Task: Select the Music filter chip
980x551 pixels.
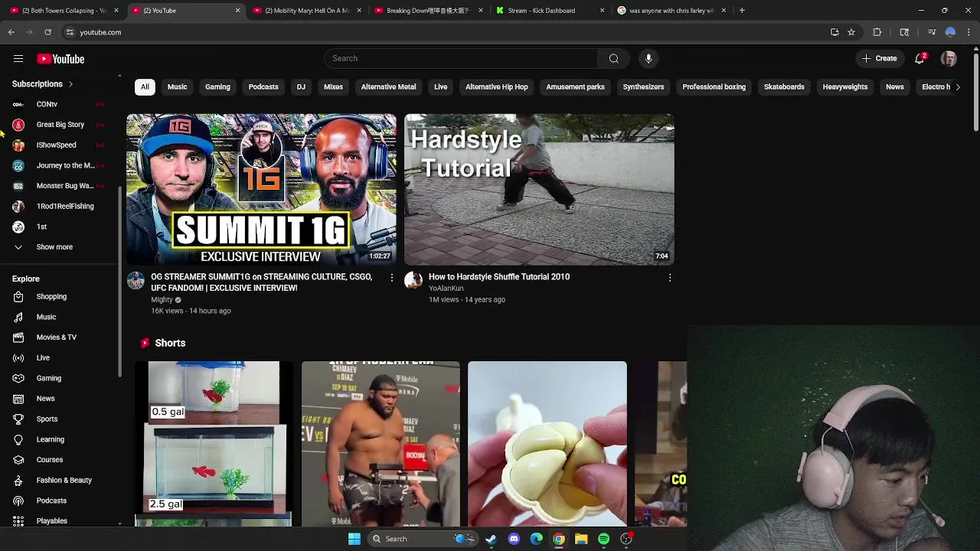Action: (177, 87)
